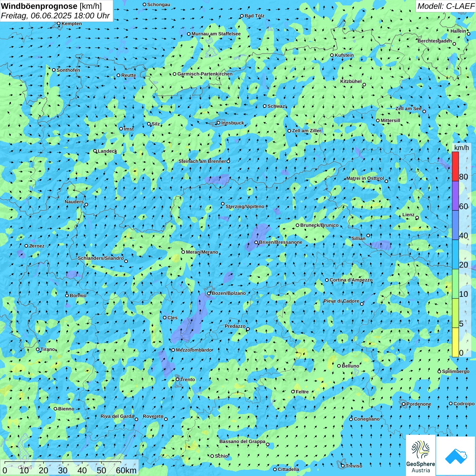Click the Nauders label
The height and width of the screenshot is (476, 476).
[74, 202]
